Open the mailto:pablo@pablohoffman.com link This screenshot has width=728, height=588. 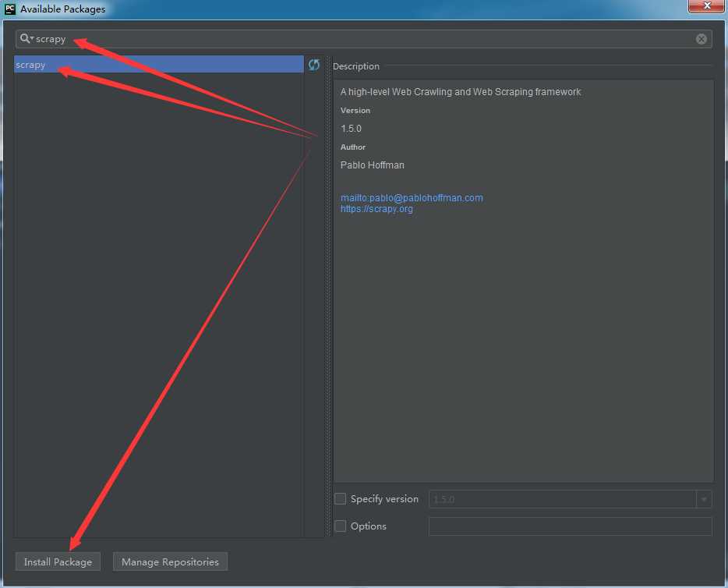[412, 198]
